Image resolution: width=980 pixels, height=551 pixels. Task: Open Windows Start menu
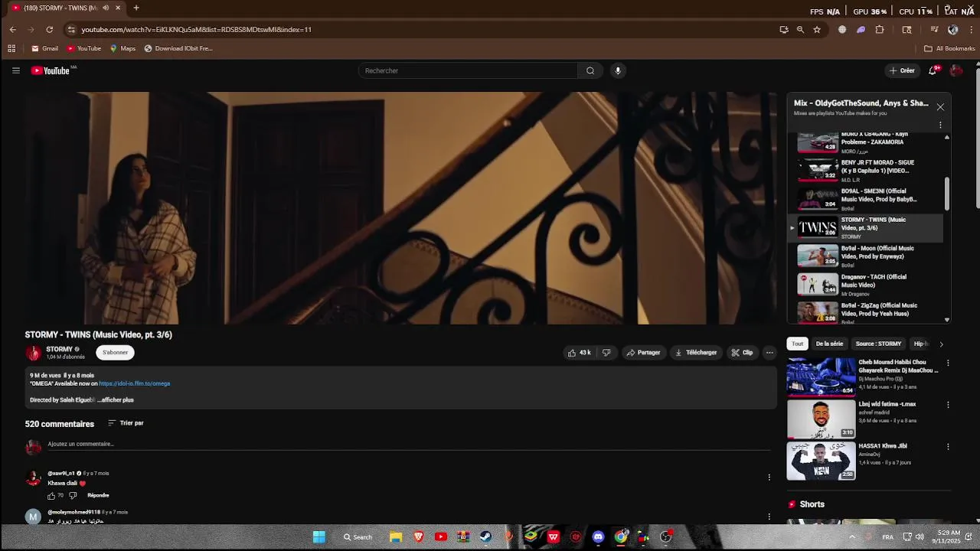[x=319, y=537]
